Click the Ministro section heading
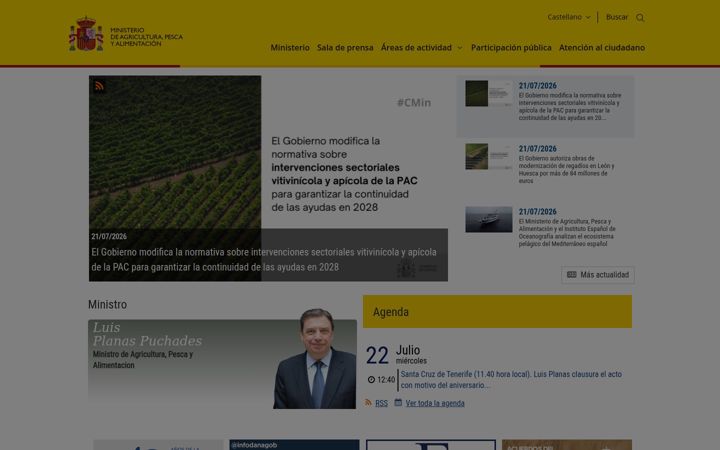The height and width of the screenshot is (450, 720). coord(107,304)
